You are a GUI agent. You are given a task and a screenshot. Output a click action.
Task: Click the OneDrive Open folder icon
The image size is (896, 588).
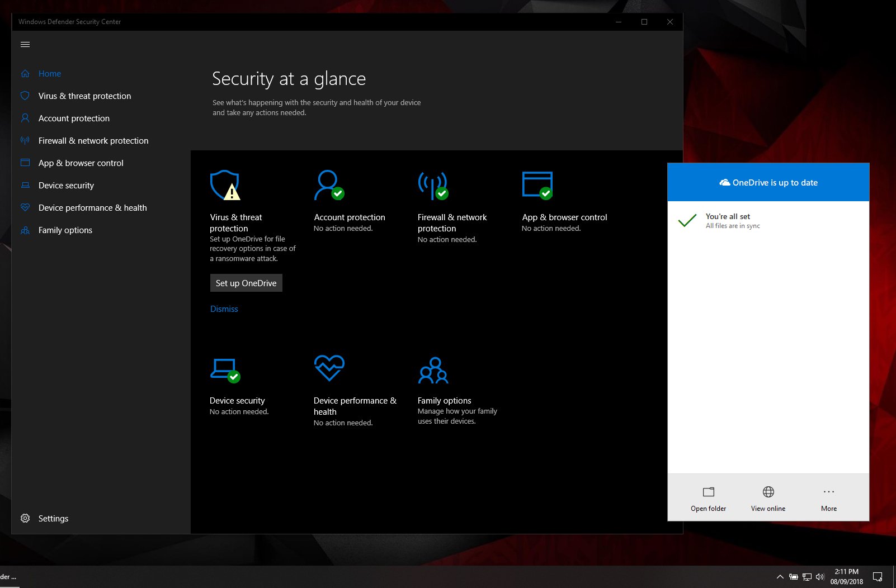(709, 492)
